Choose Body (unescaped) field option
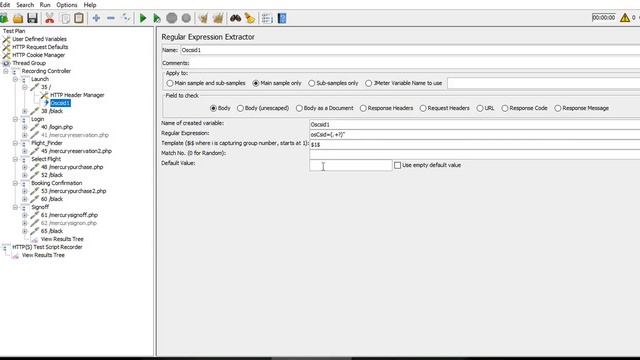Viewport: 640px width, 360px height. pos(240,108)
